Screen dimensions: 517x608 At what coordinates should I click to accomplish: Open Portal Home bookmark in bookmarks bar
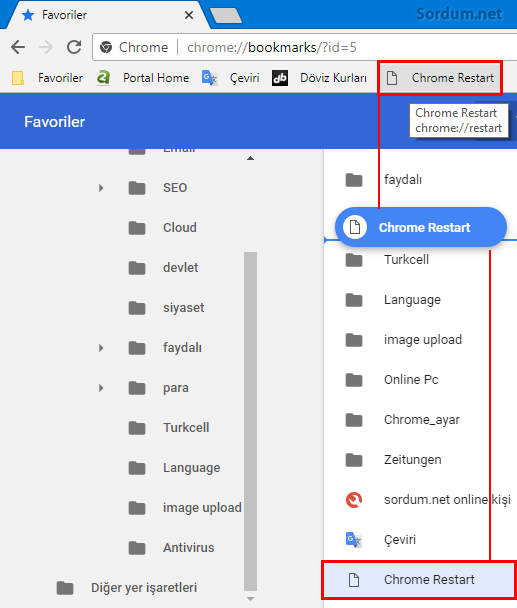pos(143,78)
